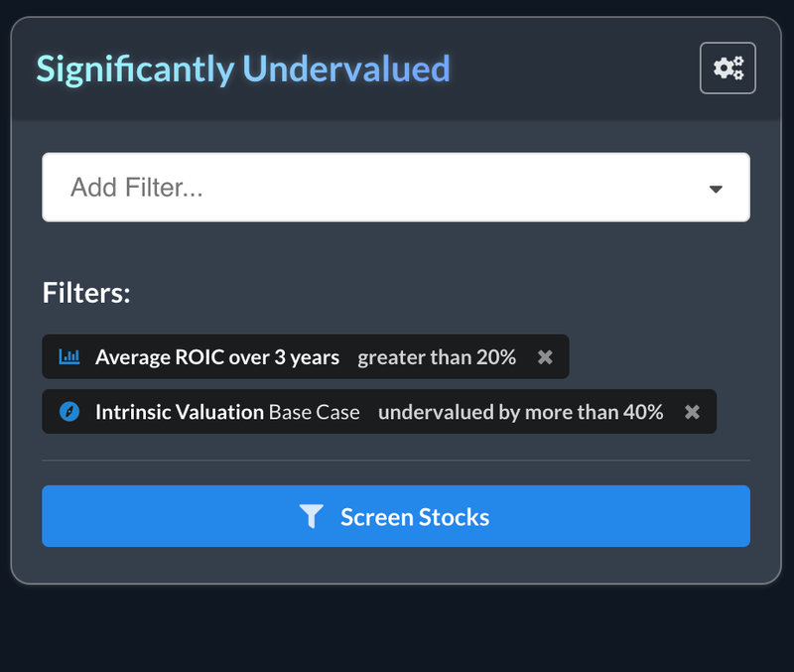Click the 'Significantly Undervalued' screener title

[x=243, y=68]
